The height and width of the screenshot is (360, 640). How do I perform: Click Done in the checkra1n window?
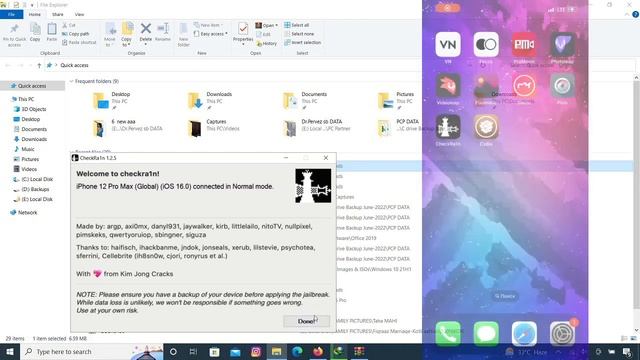(307, 321)
